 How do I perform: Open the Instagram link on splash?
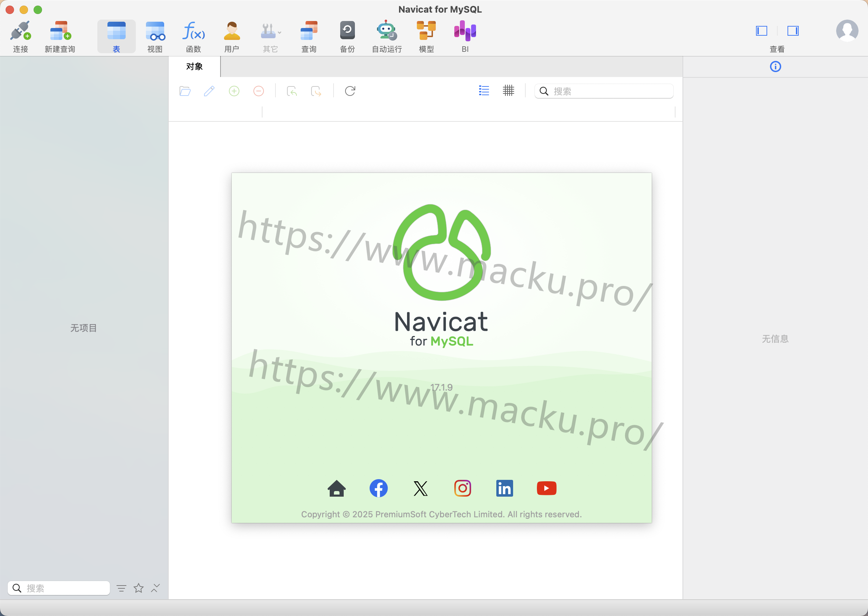463,488
